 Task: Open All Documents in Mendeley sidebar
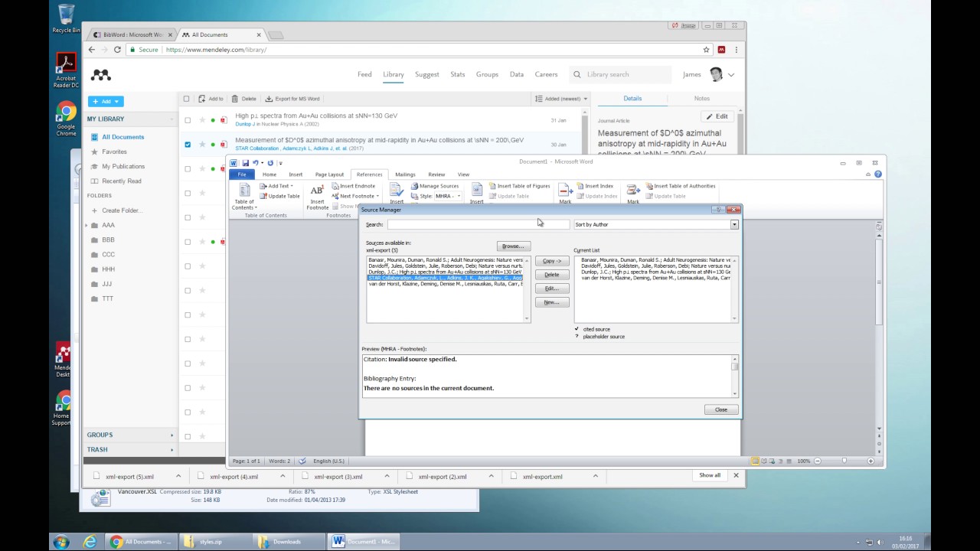[122, 137]
